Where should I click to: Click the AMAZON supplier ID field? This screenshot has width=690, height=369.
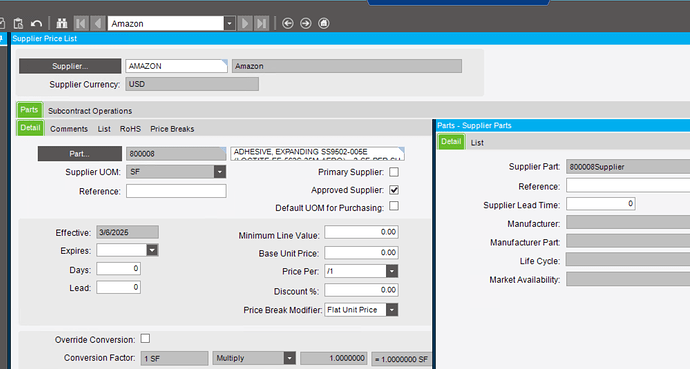coord(176,66)
